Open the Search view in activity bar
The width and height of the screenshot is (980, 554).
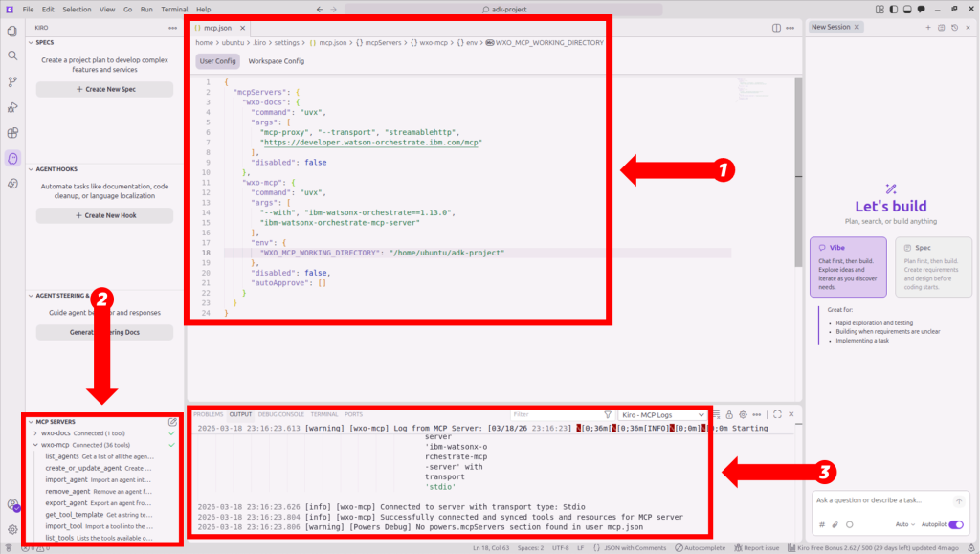click(12, 56)
